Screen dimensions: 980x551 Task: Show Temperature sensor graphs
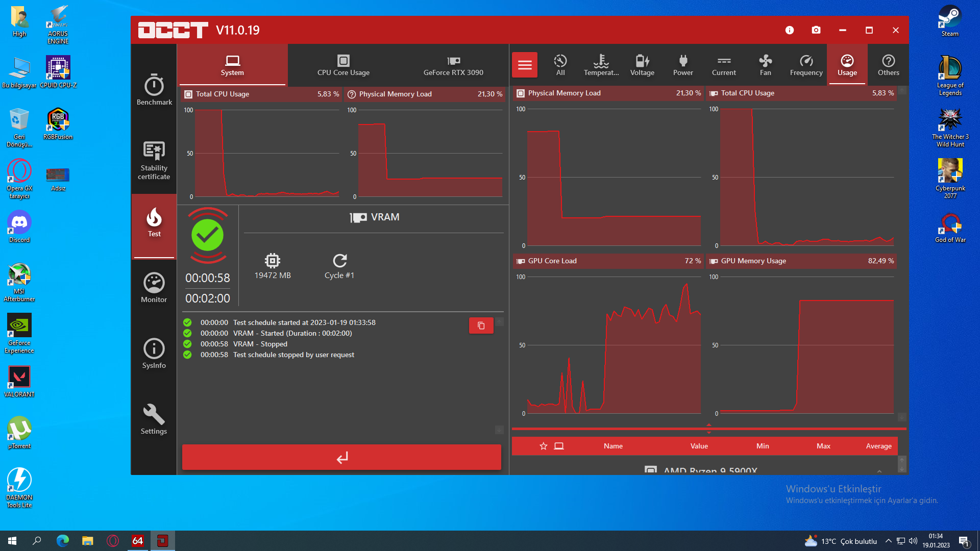(x=601, y=65)
